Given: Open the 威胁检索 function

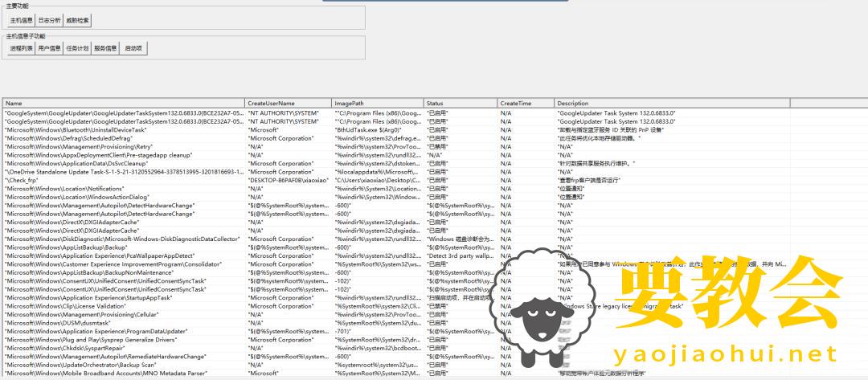Looking at the screenshot, I should [77, 20].
